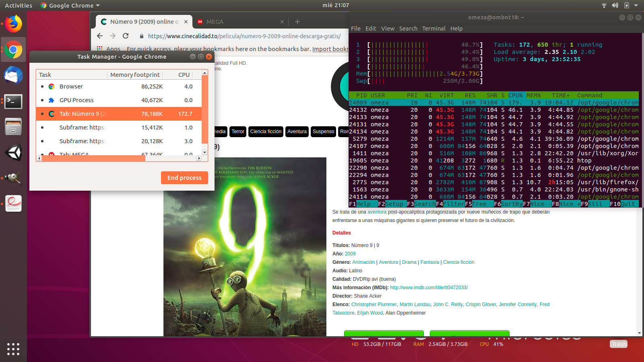Click the aventura link in synopsis

point(377,212)
